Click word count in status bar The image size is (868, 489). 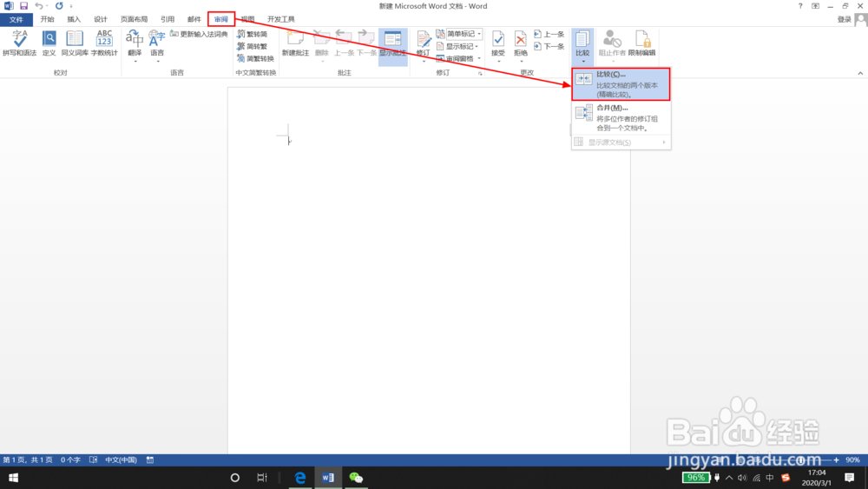(x=70, y=459)
